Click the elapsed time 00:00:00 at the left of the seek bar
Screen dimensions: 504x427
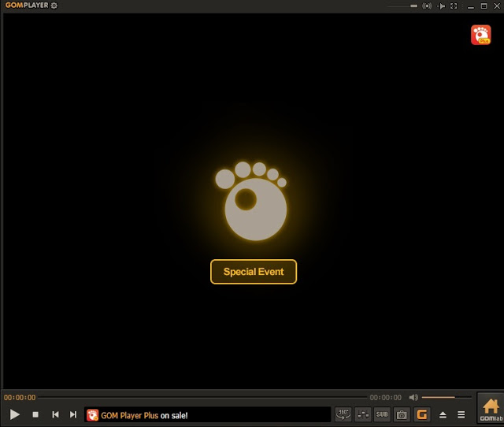click(20, 397)
